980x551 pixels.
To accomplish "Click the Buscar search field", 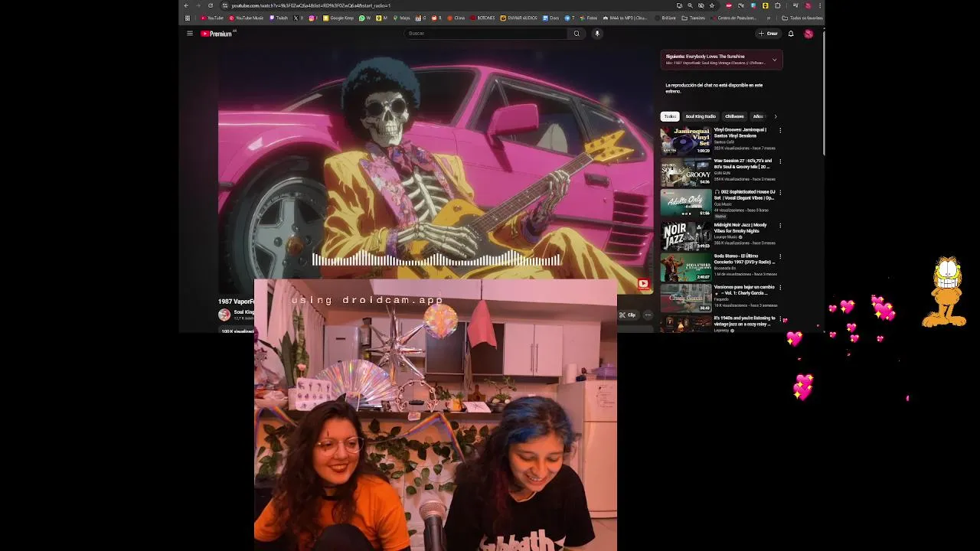I will [x=487, y=33].
